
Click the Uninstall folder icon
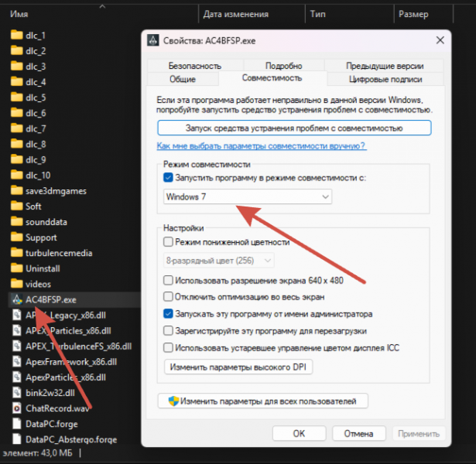coord(17,268)
